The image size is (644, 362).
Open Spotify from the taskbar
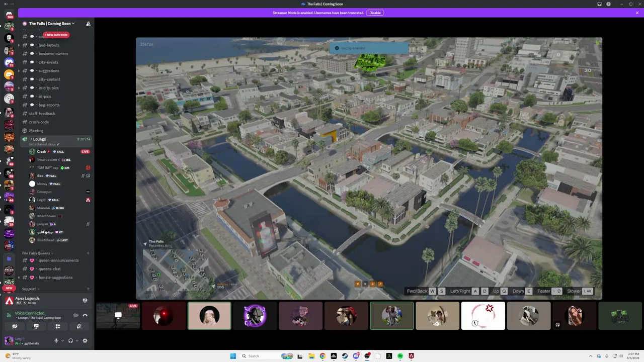[x=400, y=356]
